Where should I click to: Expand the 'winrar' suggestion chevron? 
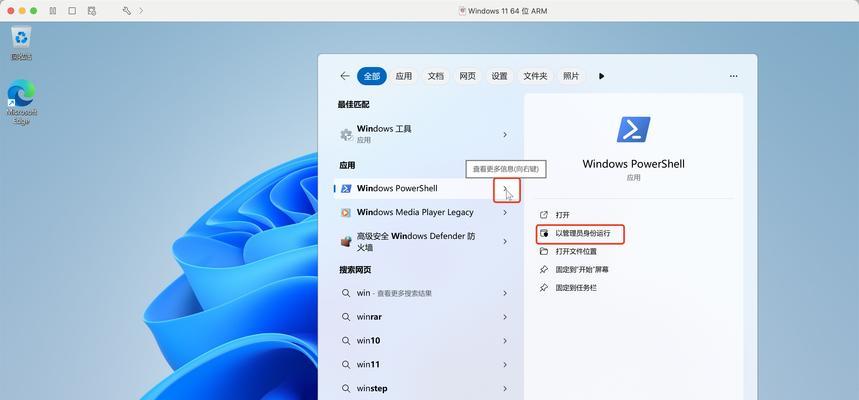coord(505,317)
